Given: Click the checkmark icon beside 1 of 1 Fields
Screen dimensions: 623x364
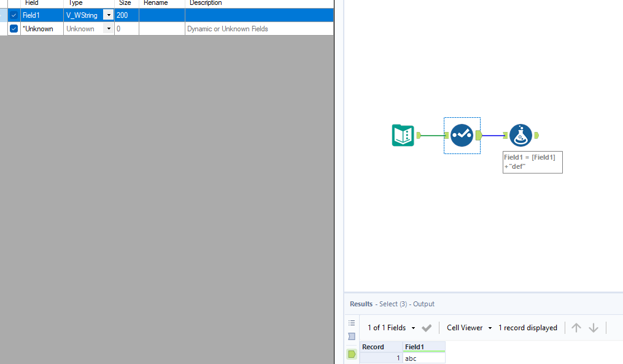Looking at the screenshot, I should click(427, 327).
